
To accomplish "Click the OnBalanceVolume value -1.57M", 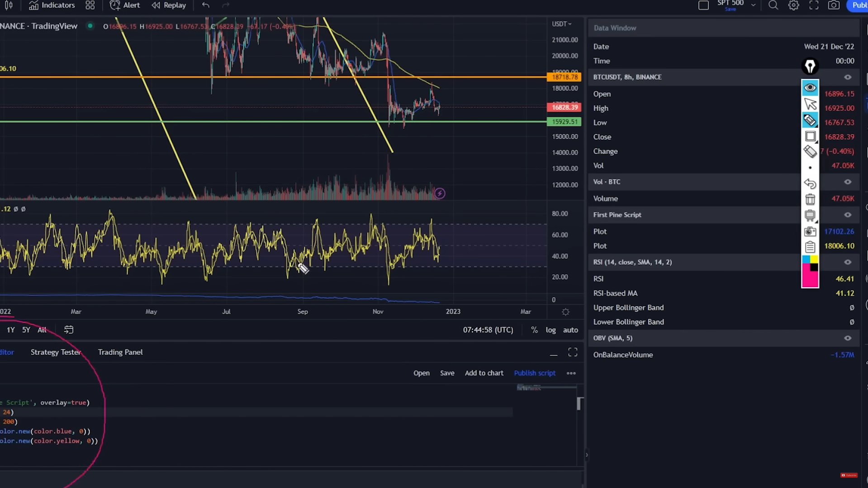I will pos(842,355).
